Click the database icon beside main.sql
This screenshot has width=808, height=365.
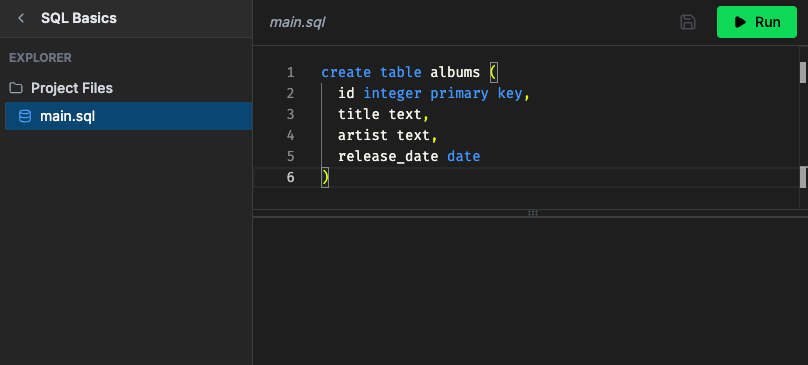coord(25,116)
